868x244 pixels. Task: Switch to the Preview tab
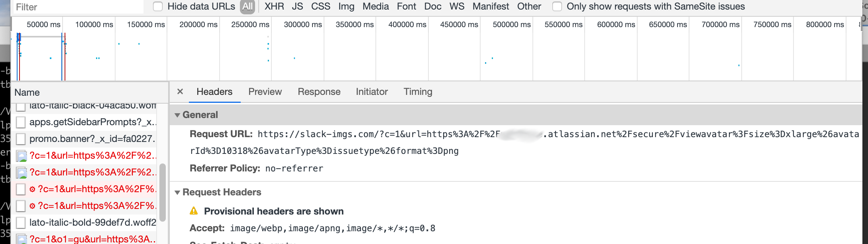pyautogui.click(x=265, y=92)
